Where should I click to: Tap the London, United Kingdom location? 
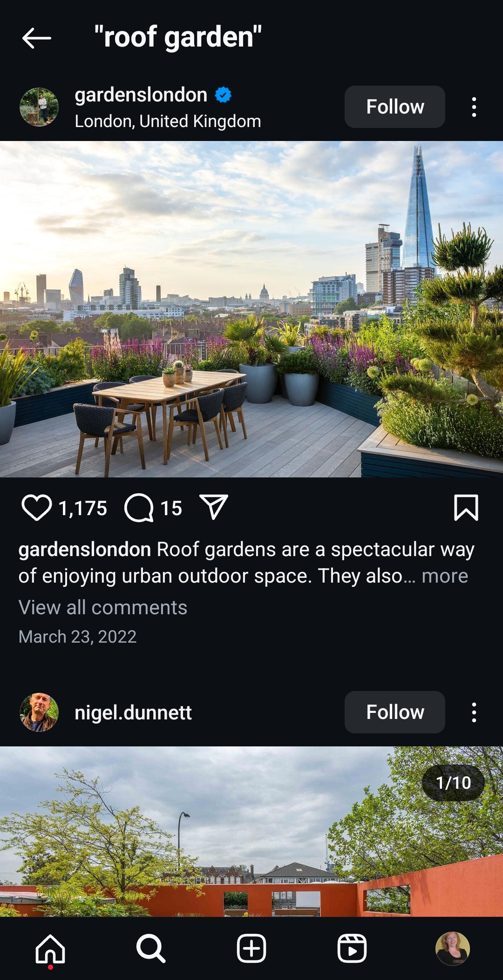pos(168,121)
